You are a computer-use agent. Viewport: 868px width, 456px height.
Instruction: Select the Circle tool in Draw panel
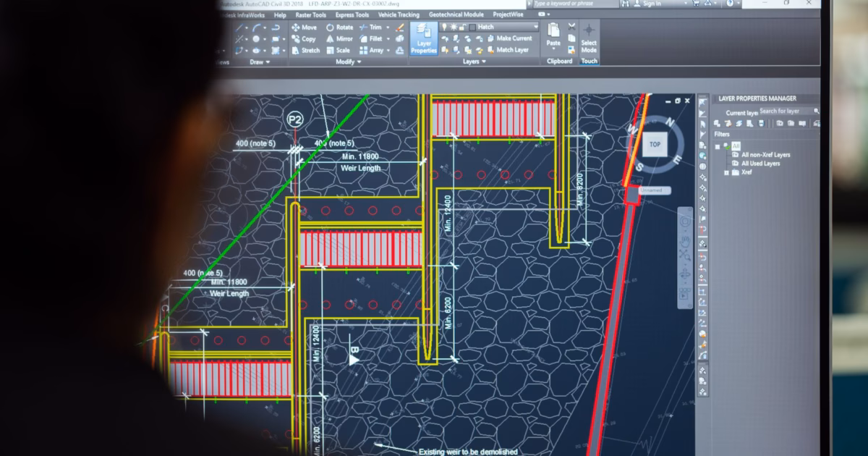tap(256, 39)
